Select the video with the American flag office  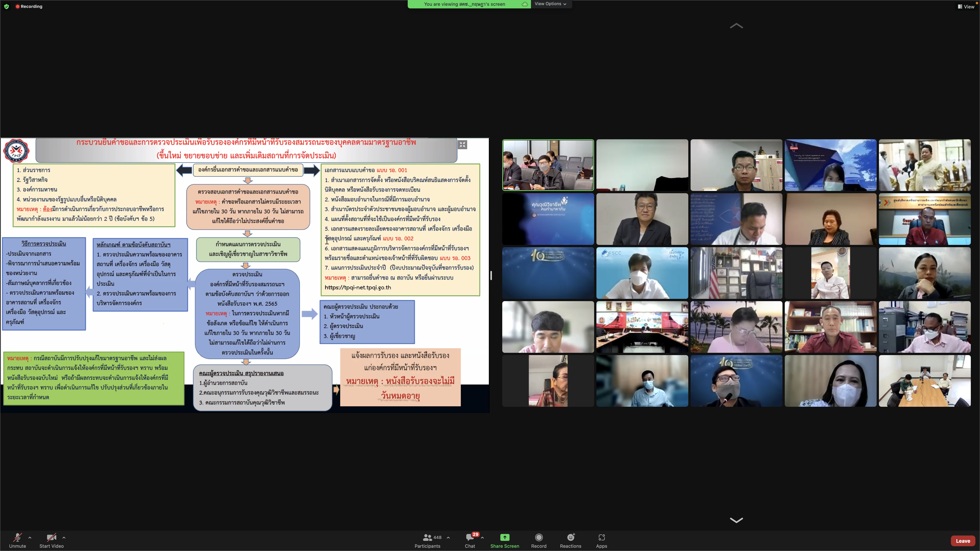[x=736, y=273]
